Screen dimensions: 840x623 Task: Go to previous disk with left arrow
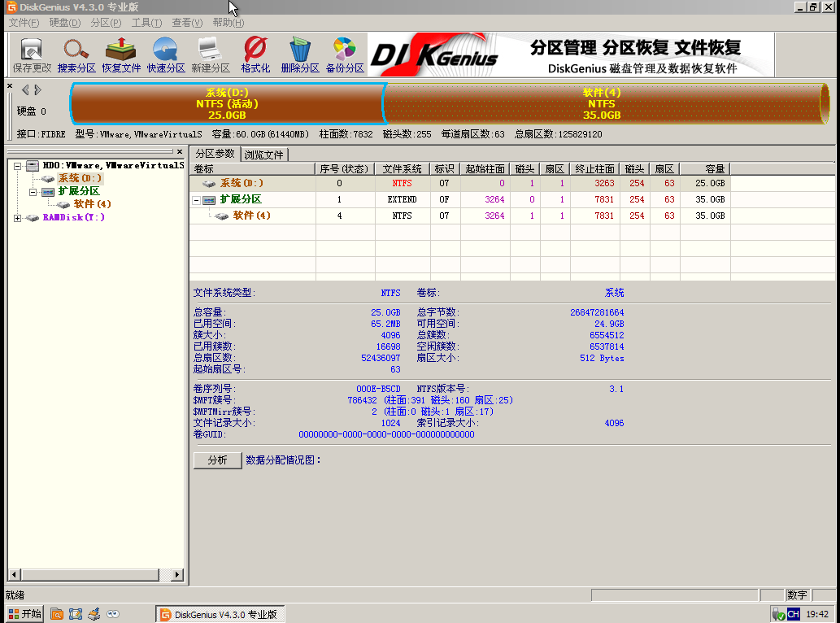tap(25, 89)
